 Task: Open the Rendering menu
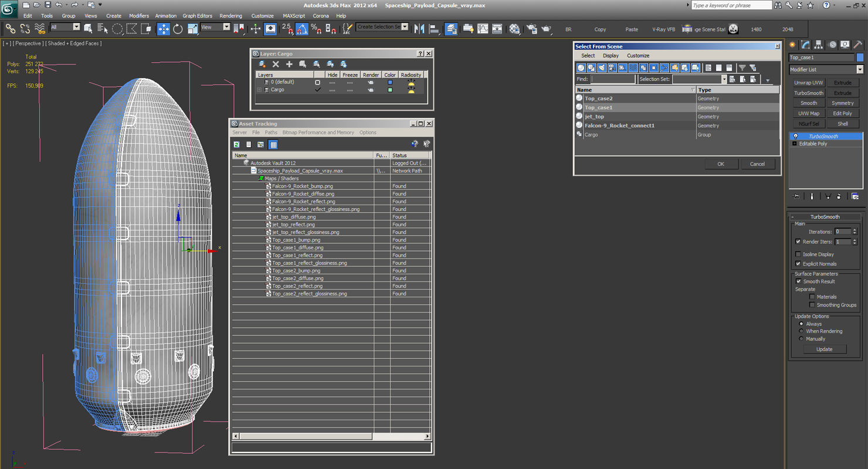(231, 16)
